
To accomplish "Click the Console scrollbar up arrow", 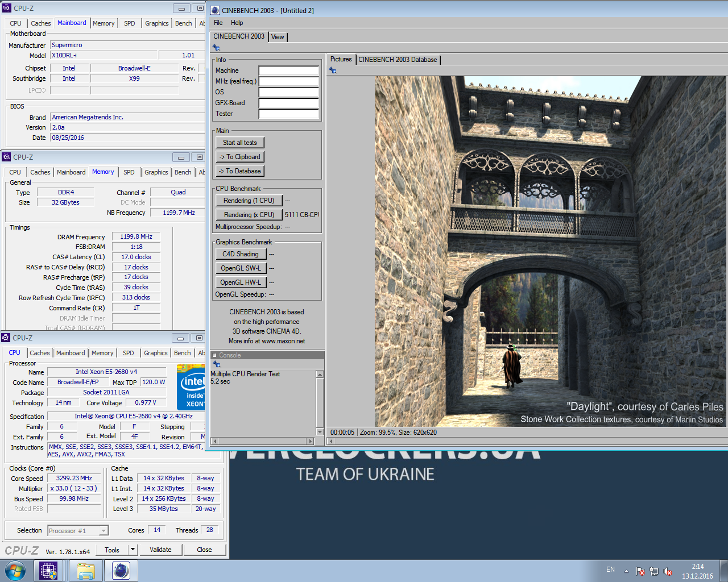I will pyautogui.click(x=320, y=375).
